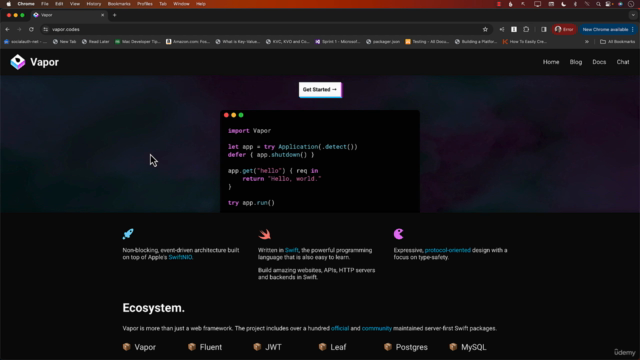640x360 pixels.
Task: Click the browser forward arrow
Action: [x=19, y=29]
